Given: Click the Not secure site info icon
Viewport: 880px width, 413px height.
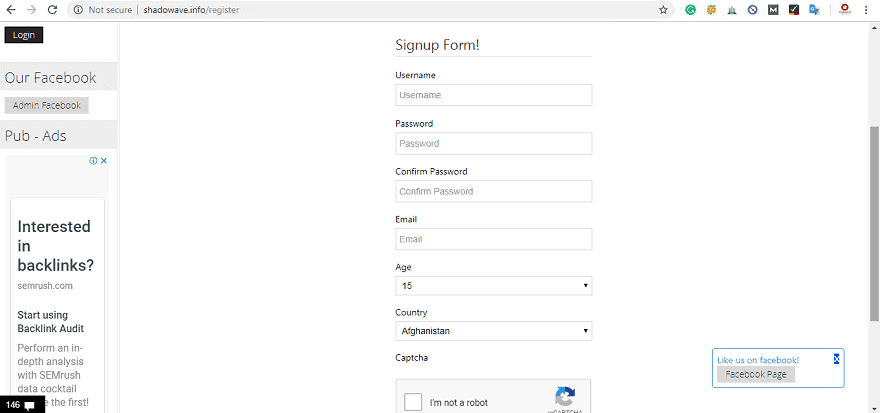Looking at the screenshot, I should click(78, 9).
